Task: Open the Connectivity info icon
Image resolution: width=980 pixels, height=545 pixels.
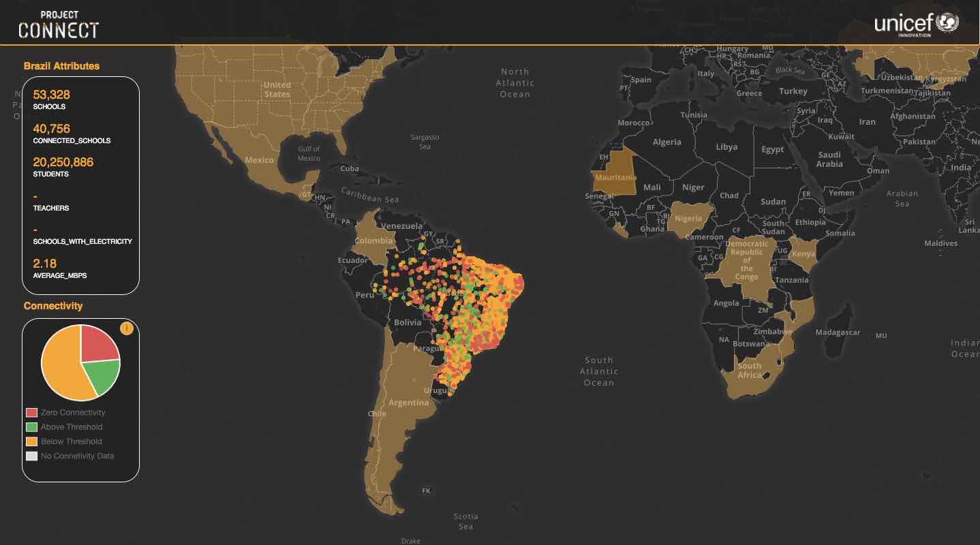Action: [x=126, y=328]
